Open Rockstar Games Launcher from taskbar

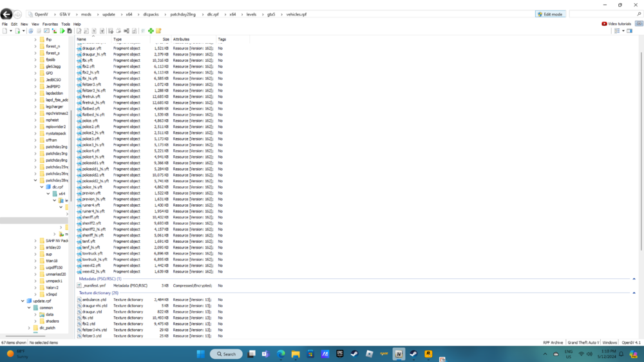(x=428, y=354)
